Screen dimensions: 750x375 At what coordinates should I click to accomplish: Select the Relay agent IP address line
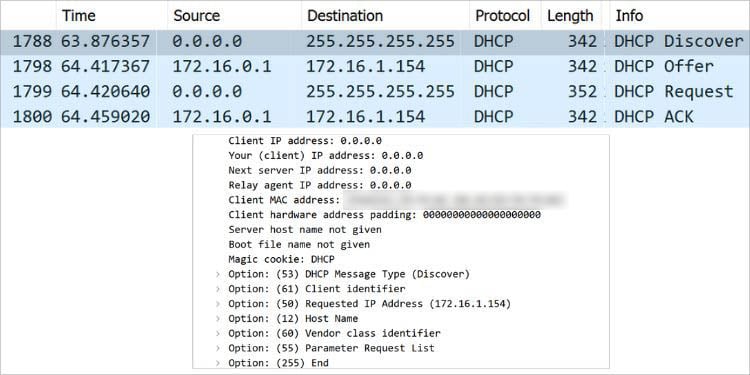[x=320, y=185]
